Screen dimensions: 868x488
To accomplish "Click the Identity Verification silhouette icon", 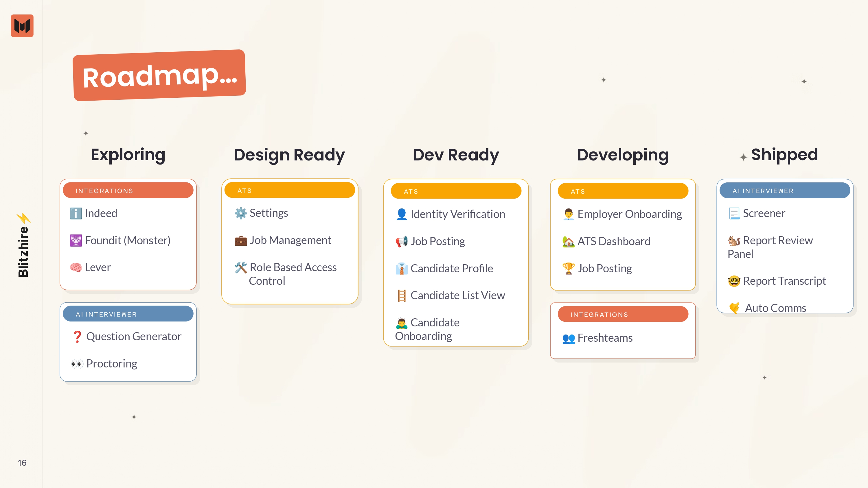I will [402, 214].
